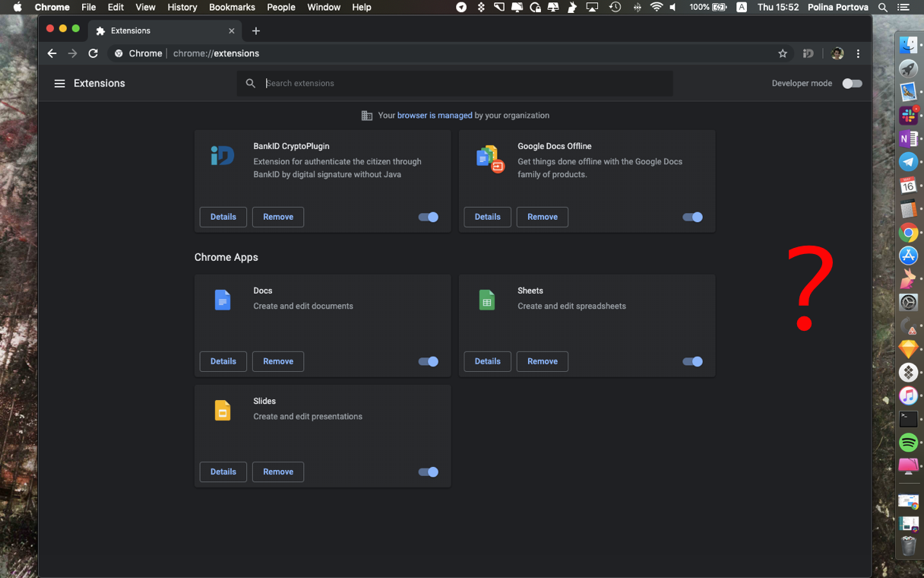This screenshot has width=924, height=578.
Task: Open the Edit menu
Action: pyautogui.click(x=115, y=8)
